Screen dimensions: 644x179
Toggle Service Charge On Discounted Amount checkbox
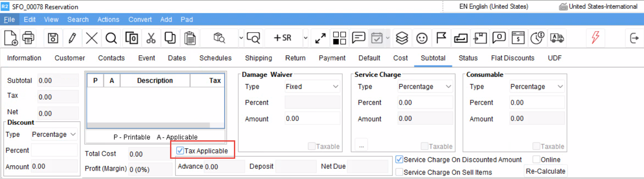point(399,160)
